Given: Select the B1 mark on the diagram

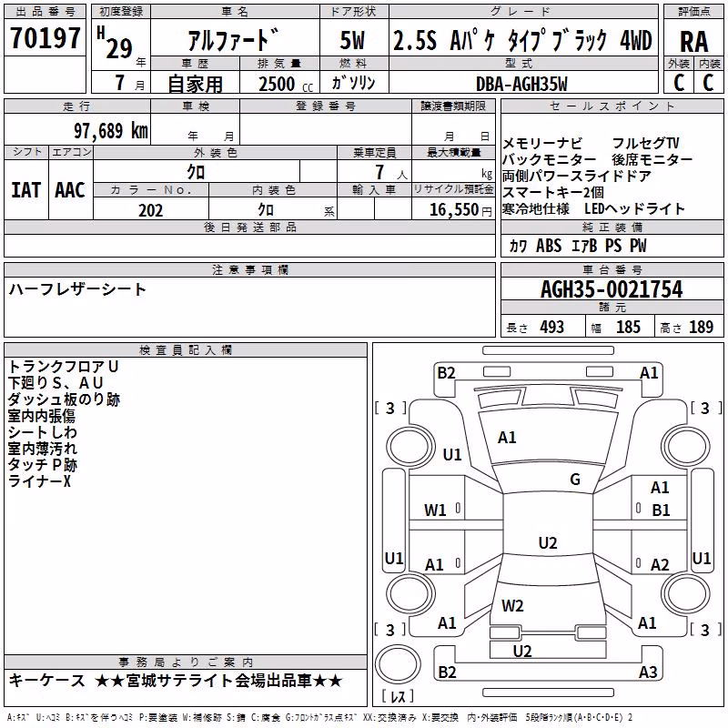Looking at the screenshot, I should pyautogui.click(x=661, y=511).
